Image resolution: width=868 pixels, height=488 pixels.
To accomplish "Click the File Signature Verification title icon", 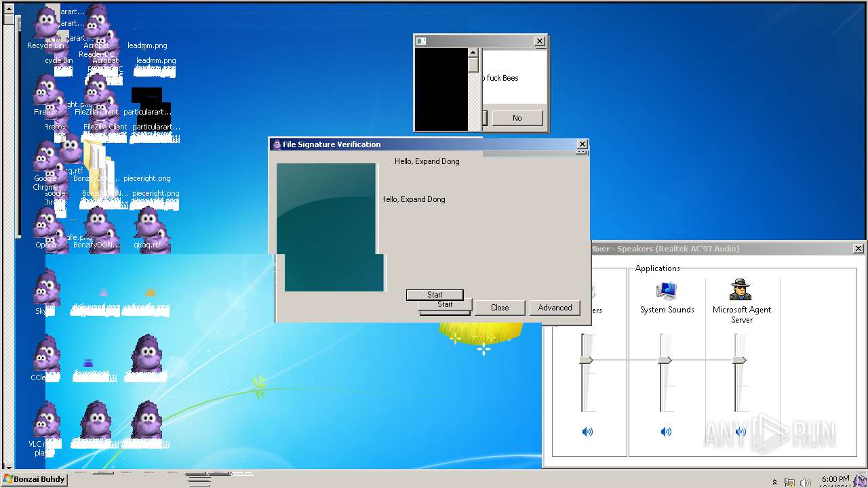I will click(x=277, y=144).
